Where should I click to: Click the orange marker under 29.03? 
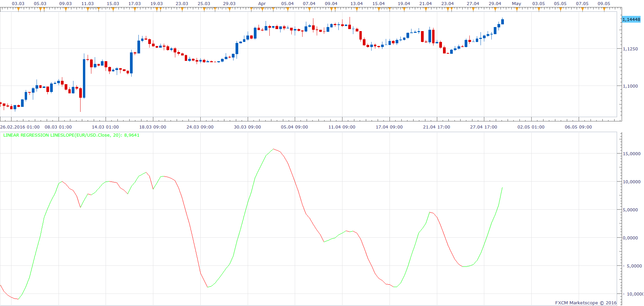pyautogui.click(x=229, y=9)
